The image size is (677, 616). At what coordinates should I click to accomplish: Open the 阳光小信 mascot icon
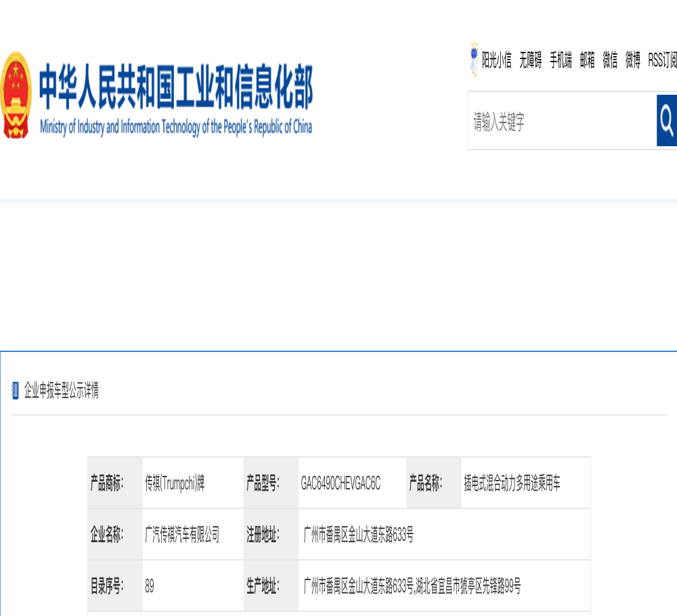(x=474, y=60)
